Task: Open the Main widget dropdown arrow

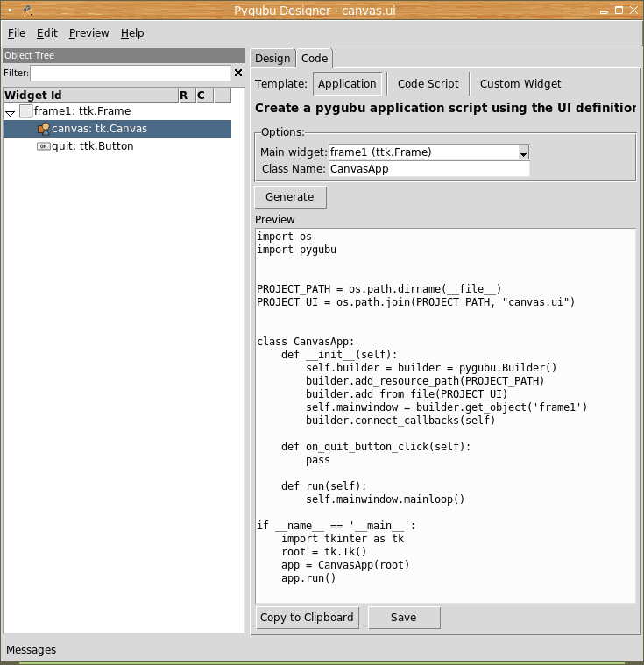Action: coord(523,152)
